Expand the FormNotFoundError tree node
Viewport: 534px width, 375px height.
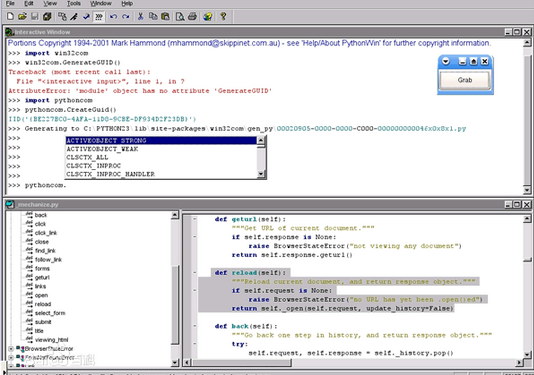coord(11,357)
